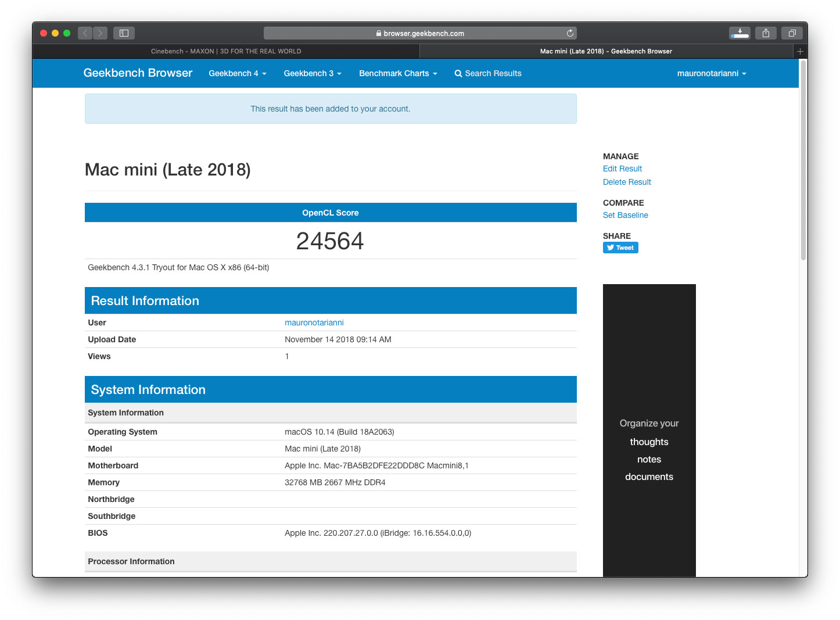
Task: Click the blue System Information section header
Action: click(x=331, y=389)
